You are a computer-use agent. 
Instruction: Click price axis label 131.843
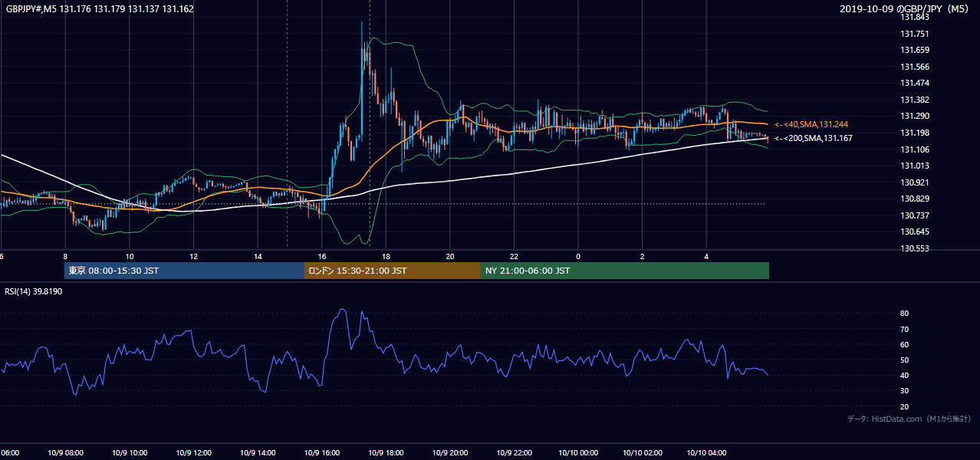point(915,18)
